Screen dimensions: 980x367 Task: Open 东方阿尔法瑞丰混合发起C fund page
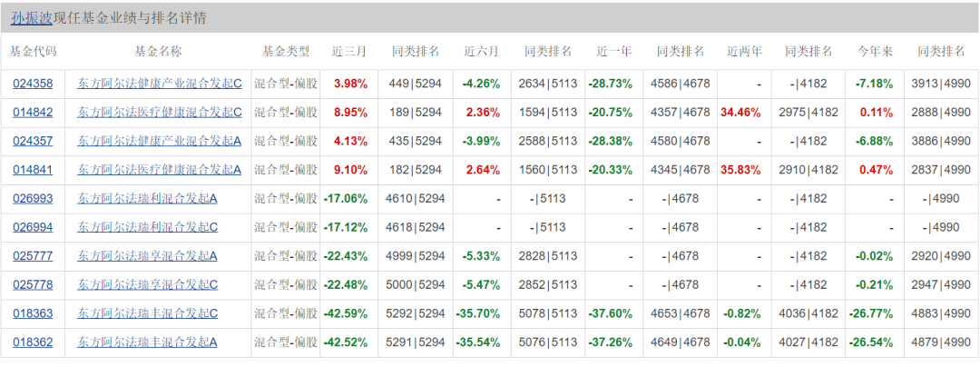(148, 313)
